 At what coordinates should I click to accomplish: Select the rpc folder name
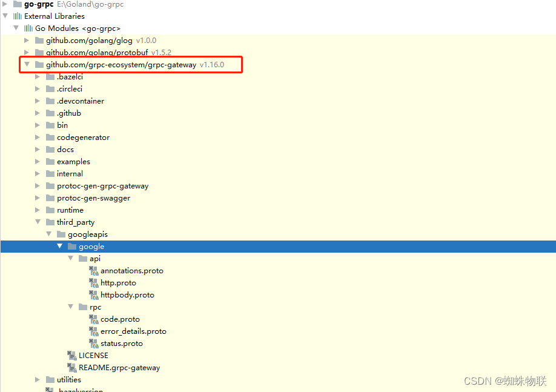(95, 307)
